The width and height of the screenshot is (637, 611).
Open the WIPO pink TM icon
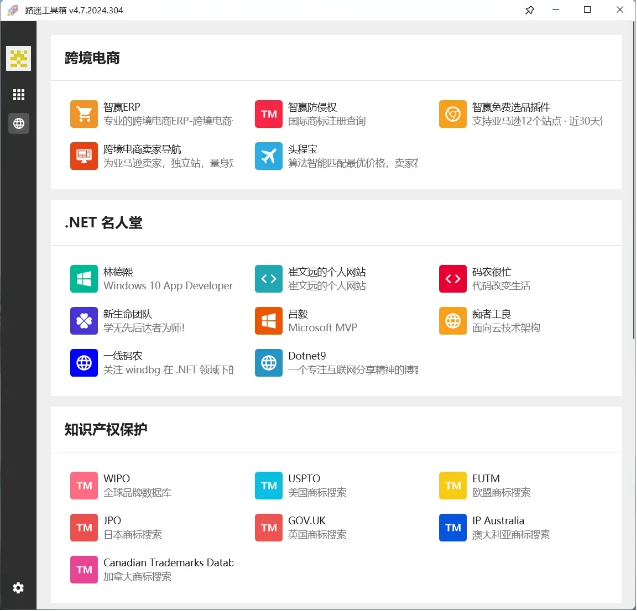(84, 485)
